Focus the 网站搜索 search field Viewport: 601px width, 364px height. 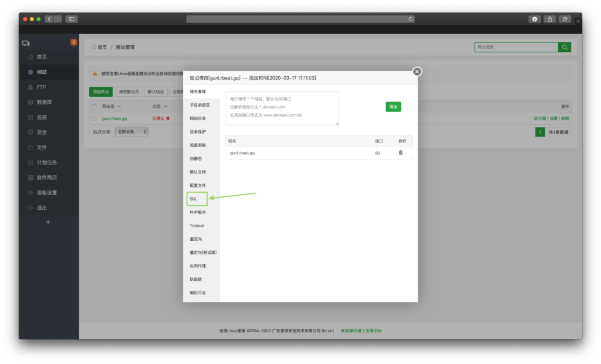pyautogui.click(x=516, y=47)
